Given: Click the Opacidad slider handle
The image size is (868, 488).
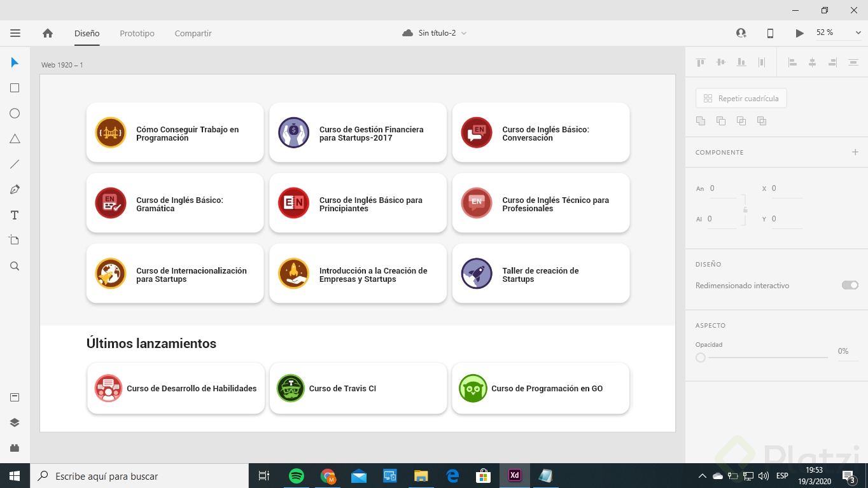Looking at the screenshot, I should pos(701,358).
